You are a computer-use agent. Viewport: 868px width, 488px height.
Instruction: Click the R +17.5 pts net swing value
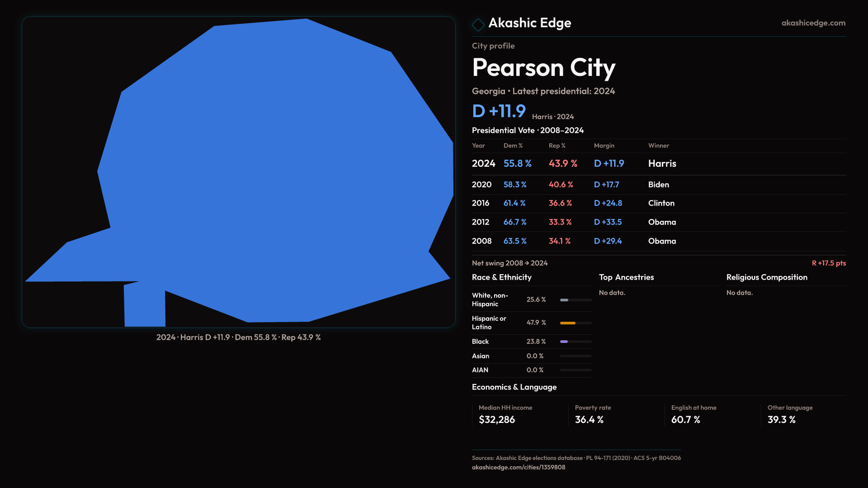828,263
